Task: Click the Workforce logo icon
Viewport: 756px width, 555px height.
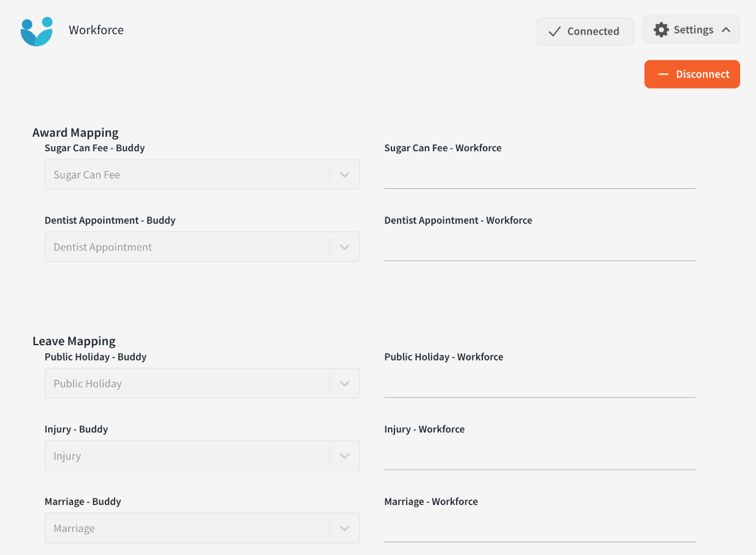Action: click(37, 31)
